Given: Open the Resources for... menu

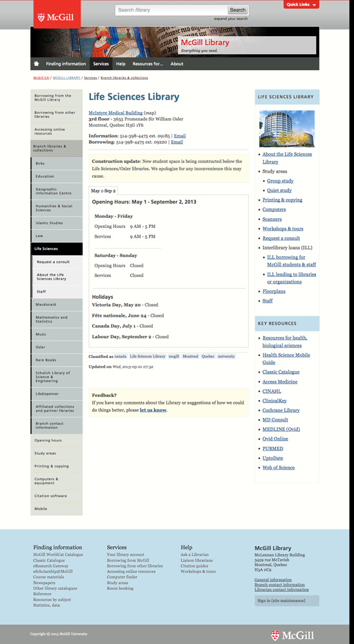Looking at the screenshot, I should point(148,64).
